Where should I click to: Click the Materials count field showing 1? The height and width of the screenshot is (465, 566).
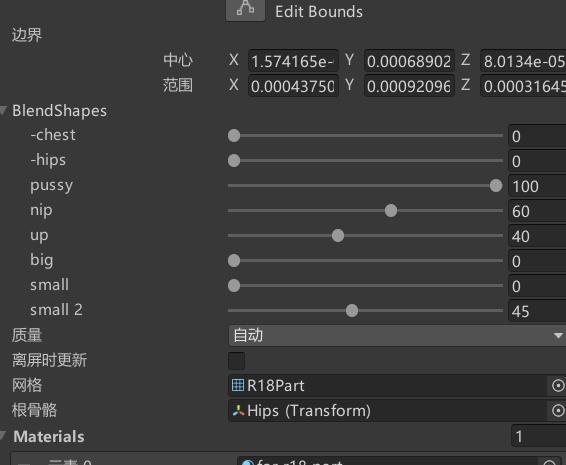click(539, 436)
